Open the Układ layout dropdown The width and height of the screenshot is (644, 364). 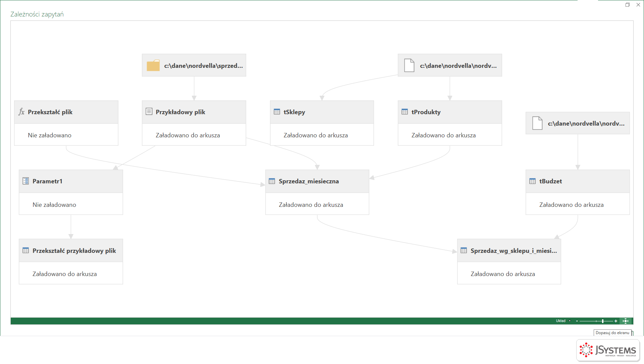pyautogui.click(x=563, y=321)
